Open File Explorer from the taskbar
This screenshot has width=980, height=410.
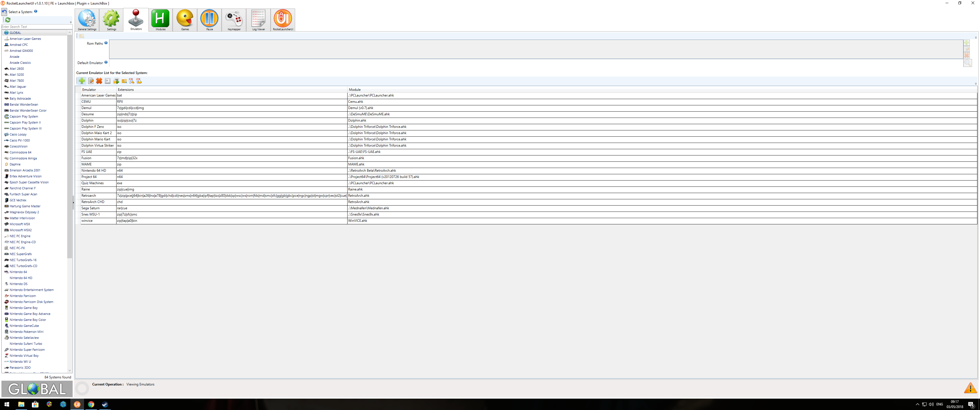[x=21, y=404]
